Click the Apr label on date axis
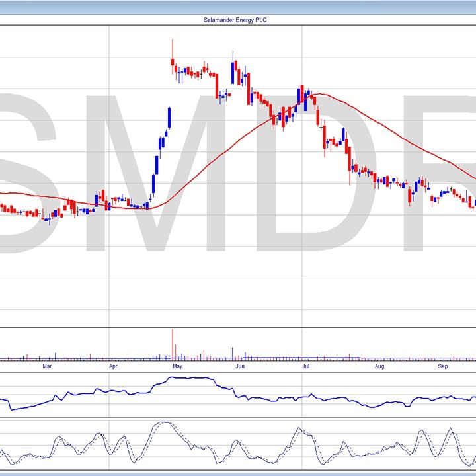Image resolution: width=476 pixels, height=476 pixels. 113,366
